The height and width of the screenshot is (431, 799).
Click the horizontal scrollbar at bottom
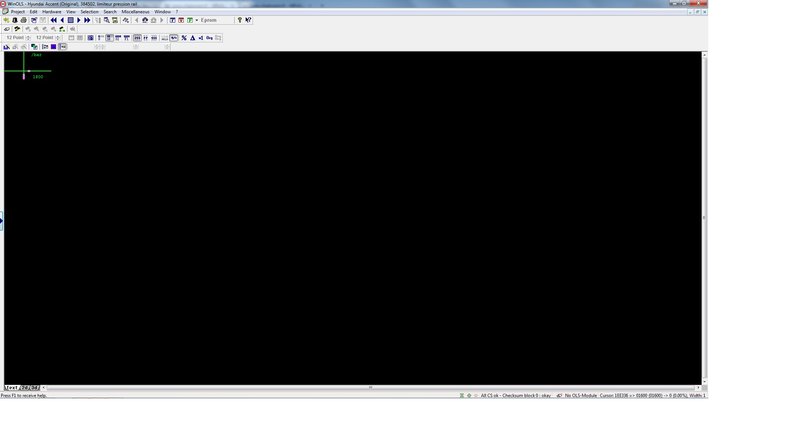370,388
